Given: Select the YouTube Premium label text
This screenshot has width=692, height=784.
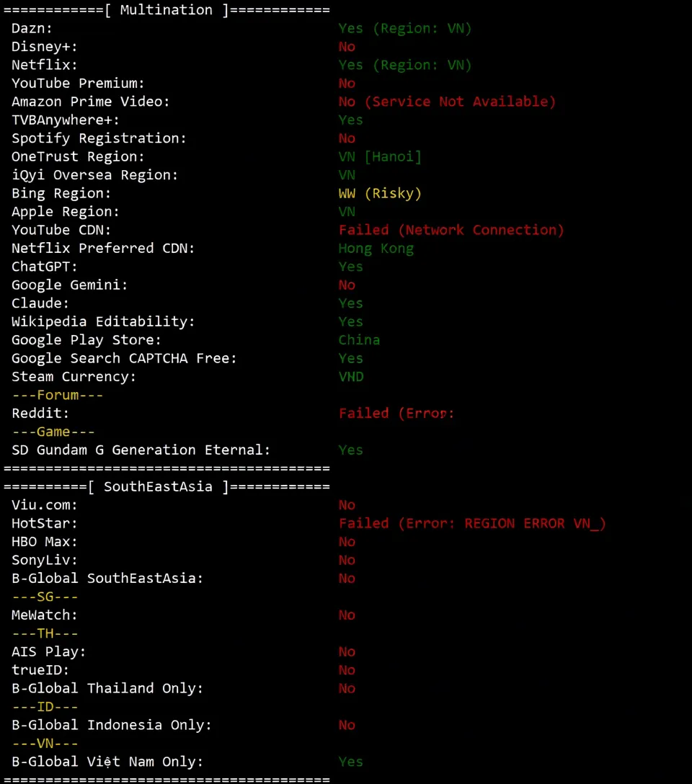Looking at the screenshot, I should tap(78, 84).
